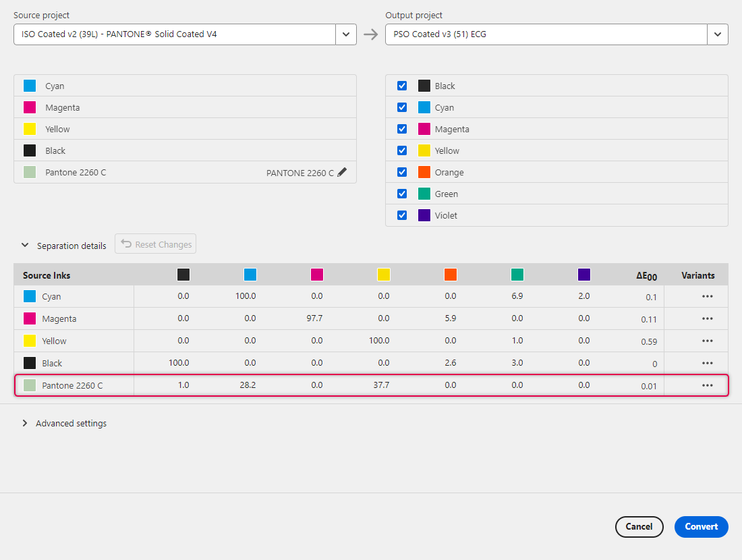Click the Convert button
Image resolution: width=742 pixels, height=560 pixels.
(x=701, y=526)
